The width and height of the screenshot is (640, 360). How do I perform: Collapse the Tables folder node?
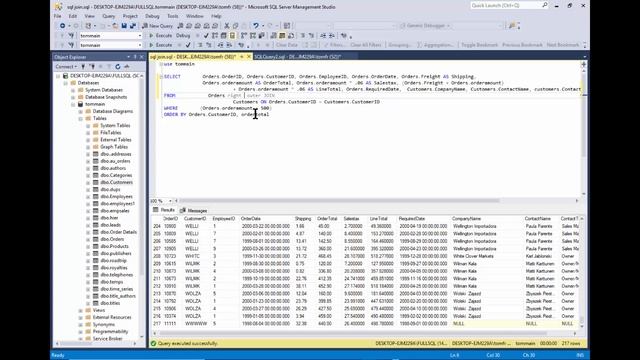80,118
